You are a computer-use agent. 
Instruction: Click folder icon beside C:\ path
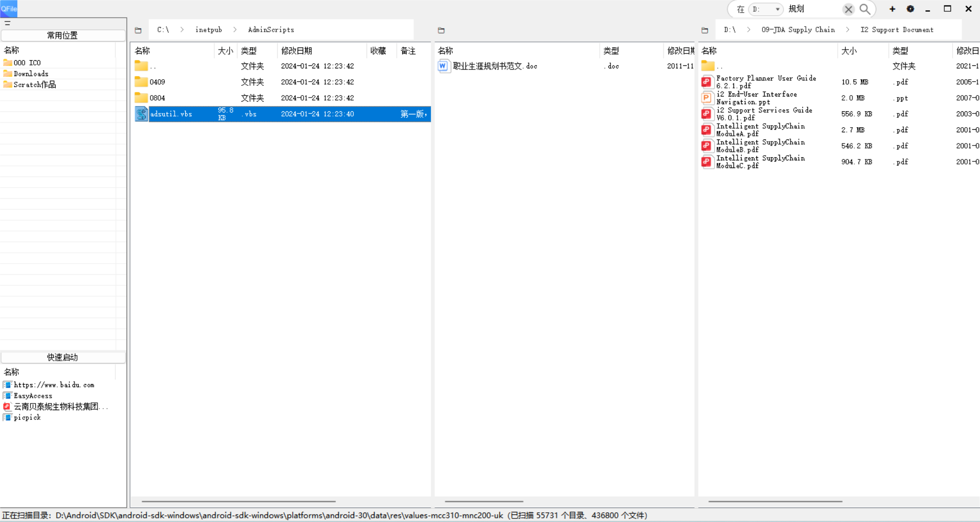pyautogui.click(x=138, y=30)
